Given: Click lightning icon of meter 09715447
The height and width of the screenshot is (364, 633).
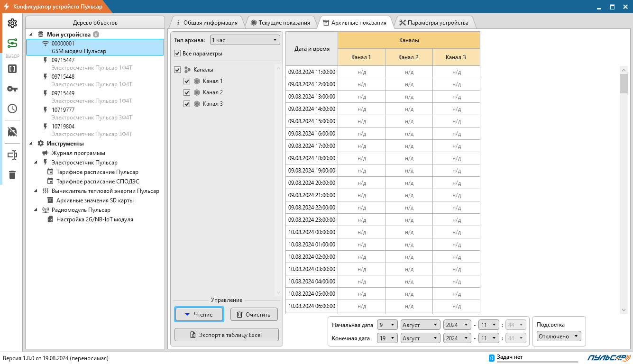Looking at the screenshot, I should 46,60.
